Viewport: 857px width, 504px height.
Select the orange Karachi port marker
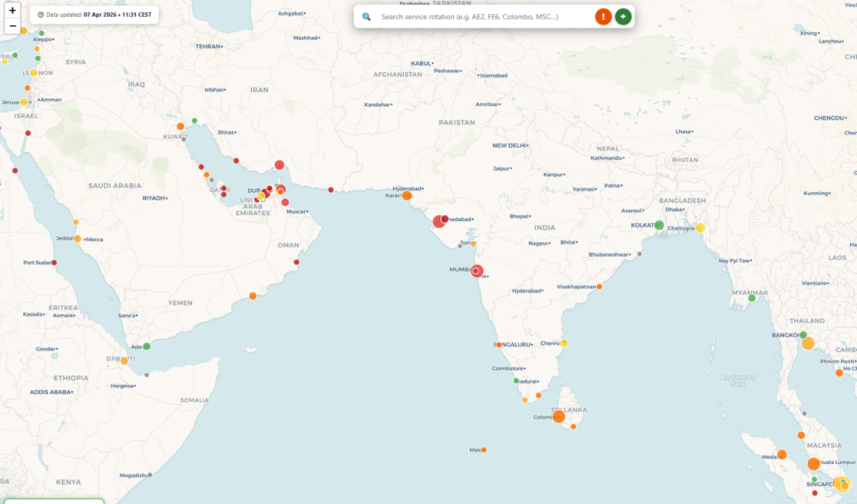coord(407,195)
